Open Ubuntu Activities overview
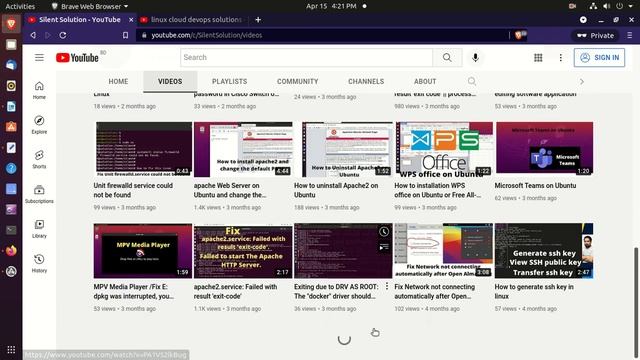 [x=20, y=6]
